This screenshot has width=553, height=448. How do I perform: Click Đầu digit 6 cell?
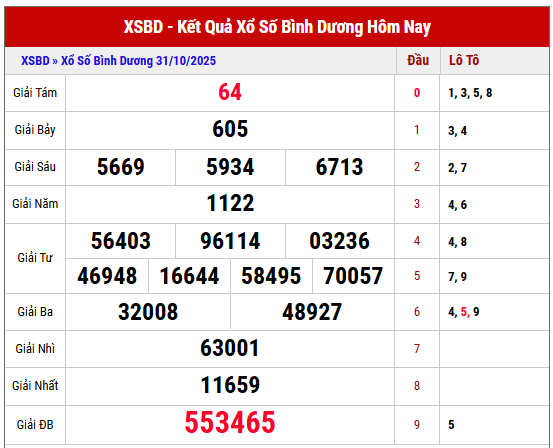417,312
